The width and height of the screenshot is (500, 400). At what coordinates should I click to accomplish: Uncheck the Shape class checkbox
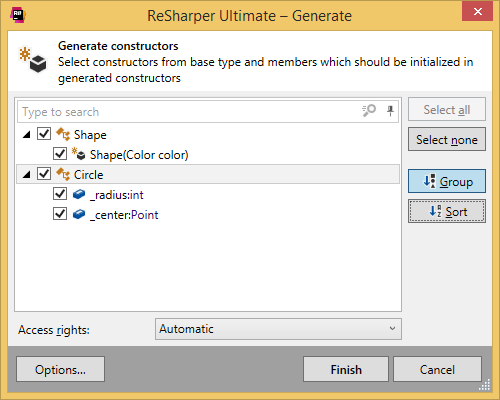coord(44,134)
